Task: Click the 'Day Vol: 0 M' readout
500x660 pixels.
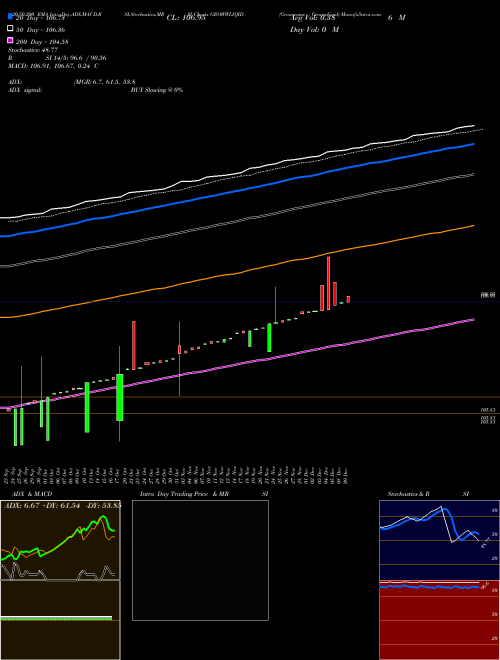Action: (x=314, y=29)
